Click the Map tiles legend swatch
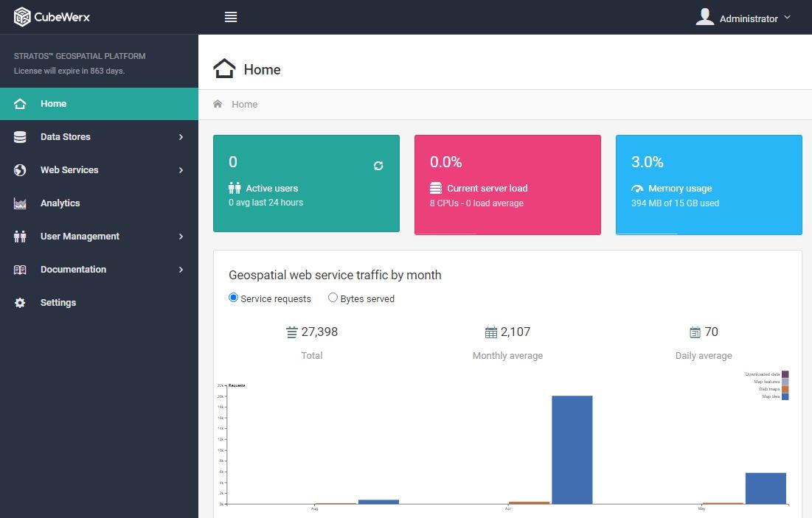The height and width of the screenshot is (518, 812). pos(785,396)
